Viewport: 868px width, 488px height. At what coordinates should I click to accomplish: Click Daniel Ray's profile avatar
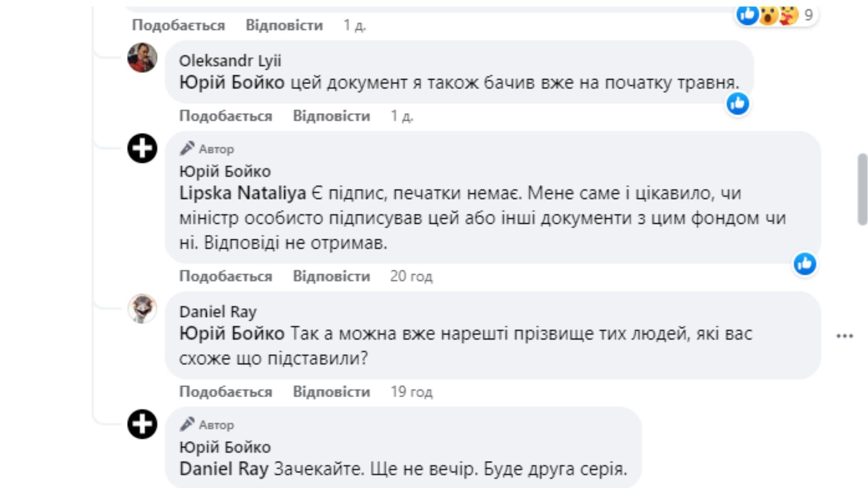click(142, 309)
